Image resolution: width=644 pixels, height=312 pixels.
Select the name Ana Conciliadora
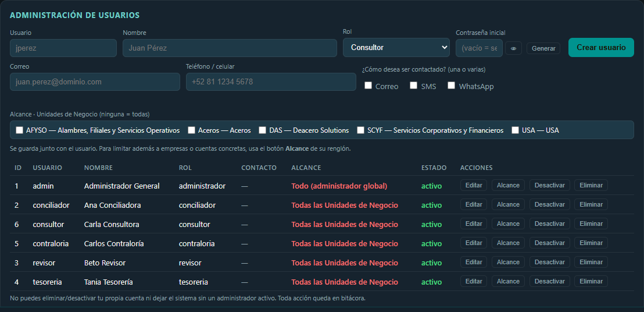[x=113, y=205]
